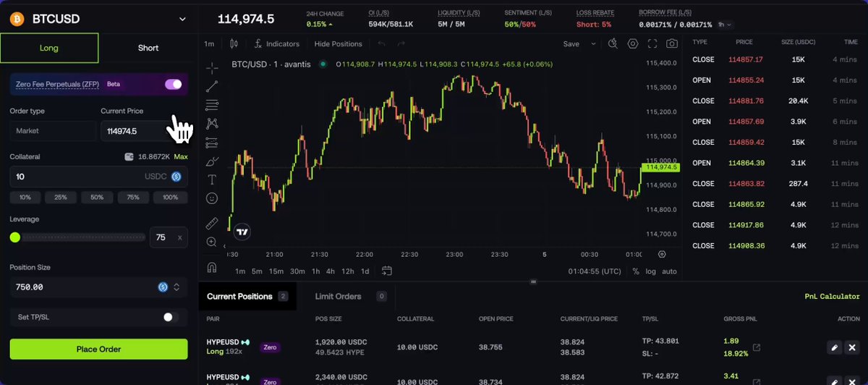Select the 1h time range
Viewport: 868px width, 385px height.
coord(315,271)
